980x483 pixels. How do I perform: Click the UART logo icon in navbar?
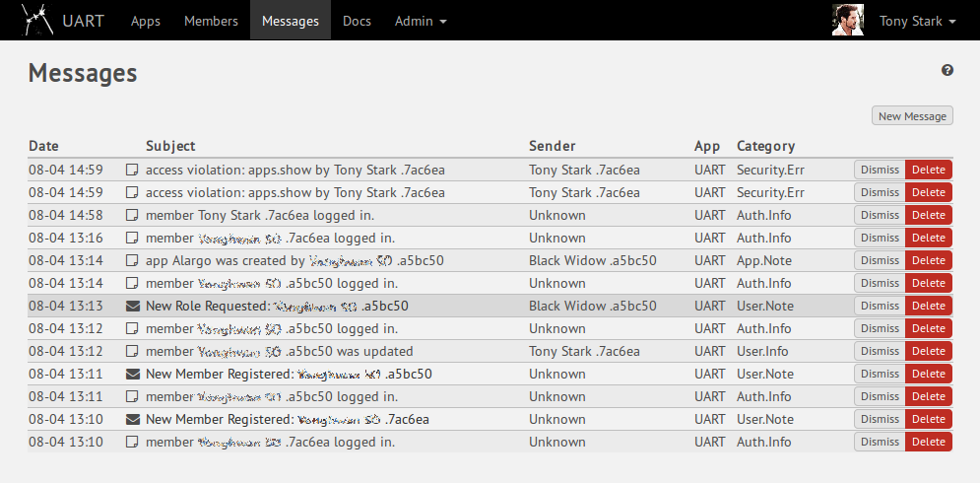tap(37, 20)
